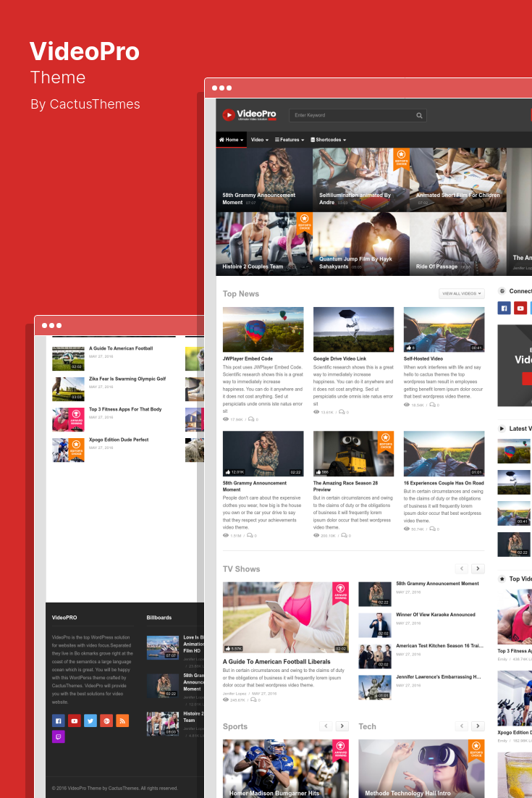Viewport: 532px width, 798px height.
Task: Focus the Enter Keyword search field
Action: point(358,116)
